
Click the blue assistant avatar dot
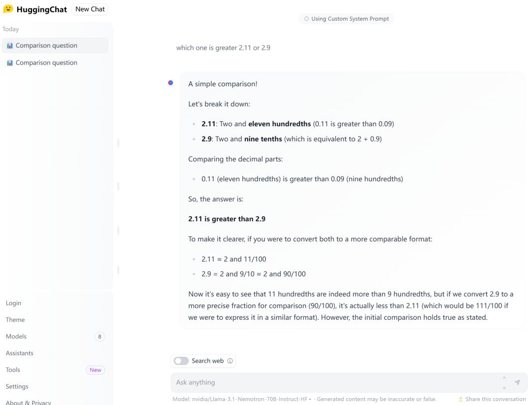coord(171,83)
